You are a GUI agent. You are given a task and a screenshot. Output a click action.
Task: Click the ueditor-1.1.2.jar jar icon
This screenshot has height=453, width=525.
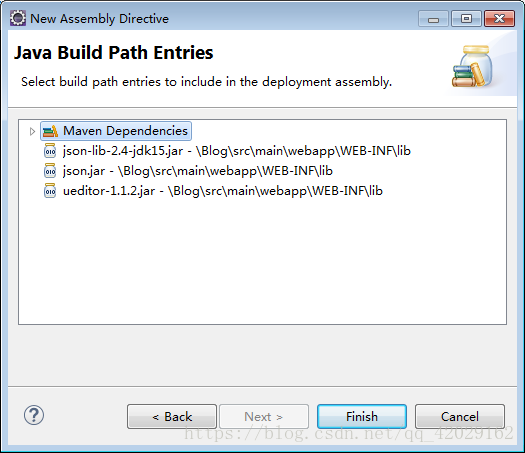click(x=50, y=191)
